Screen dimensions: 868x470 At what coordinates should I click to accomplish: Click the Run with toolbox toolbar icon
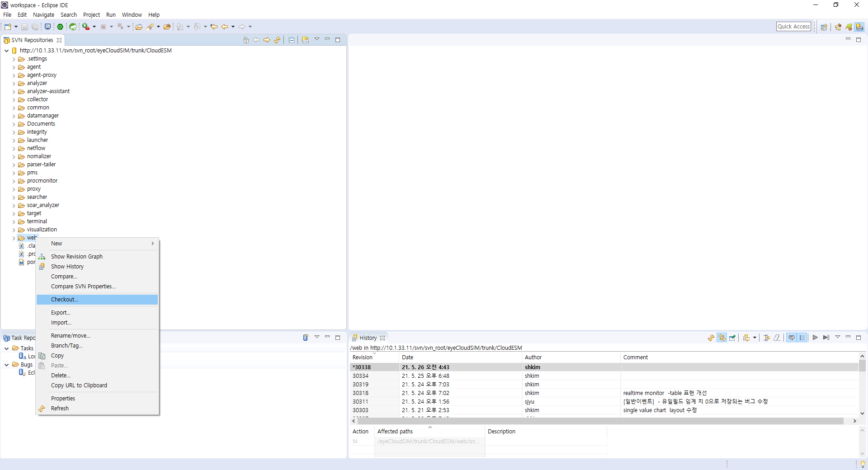click(85, 27)
